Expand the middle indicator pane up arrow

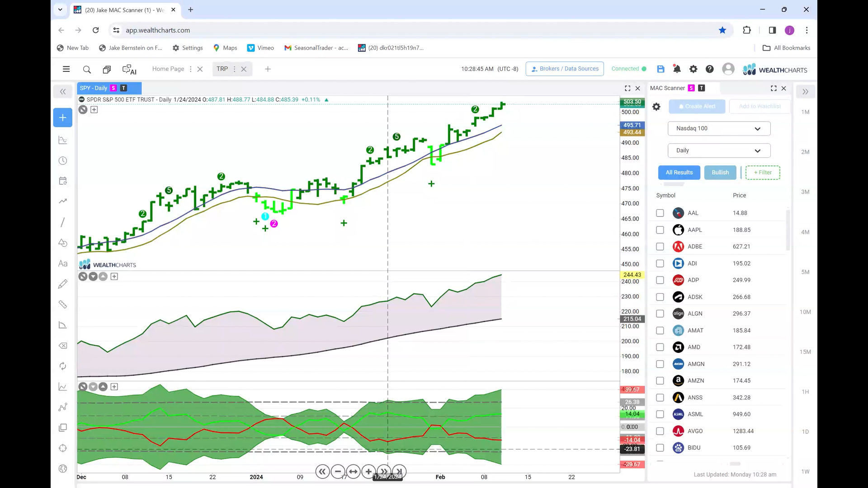click(x=103, y=277)
